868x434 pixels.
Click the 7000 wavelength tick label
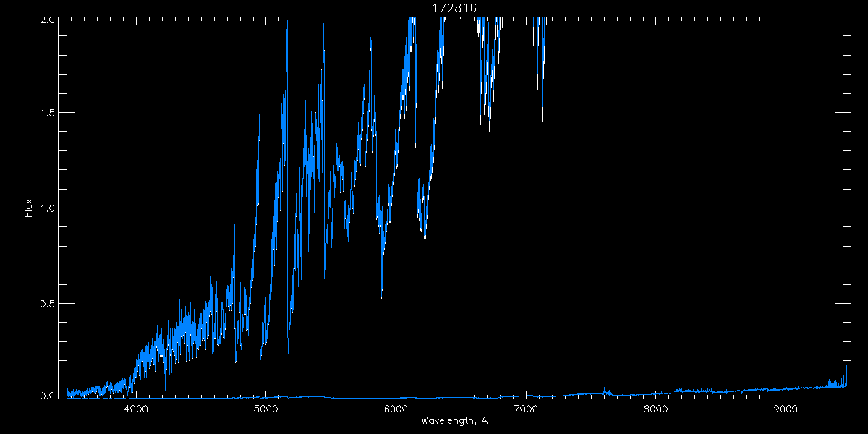[526, 409]
